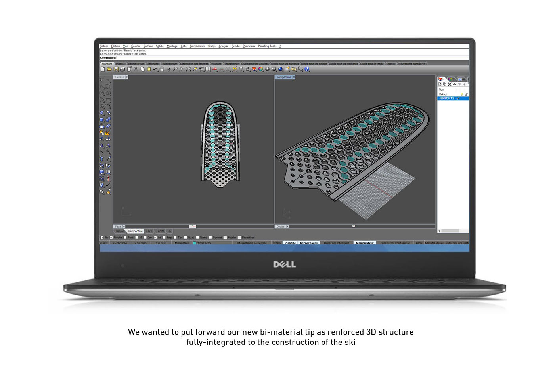Activate the Pan hand tool icon
The image size is (555, 392).
[x=163, y=69]
